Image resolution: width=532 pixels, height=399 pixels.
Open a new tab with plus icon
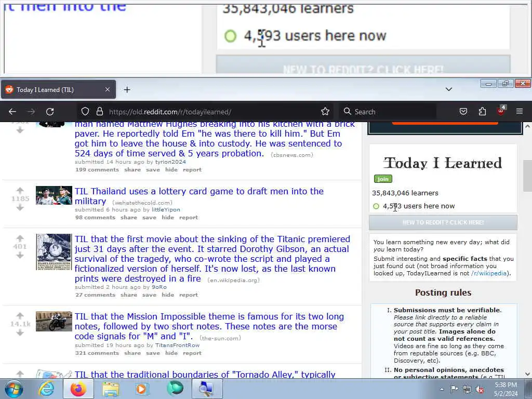coord(127,89)
